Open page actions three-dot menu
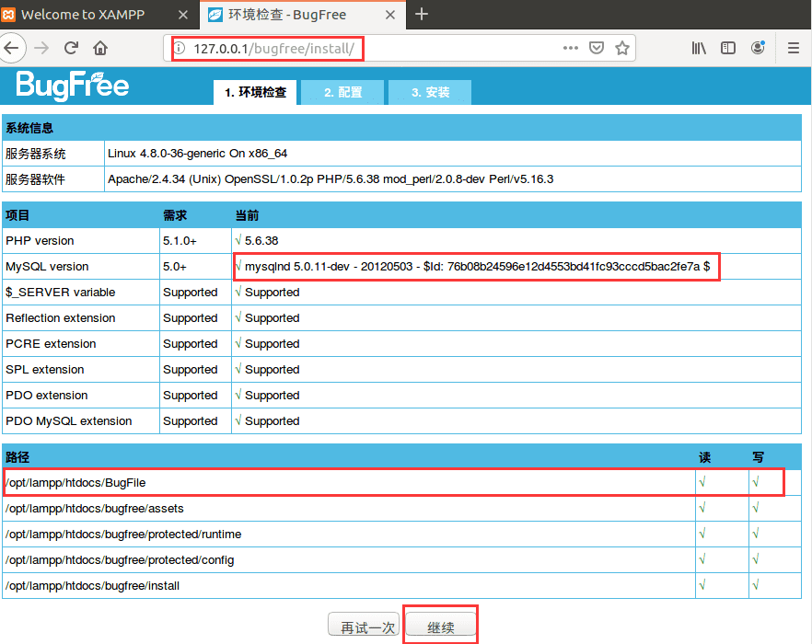812x644 pixels. pyautogui.click(x=570, y=48)
